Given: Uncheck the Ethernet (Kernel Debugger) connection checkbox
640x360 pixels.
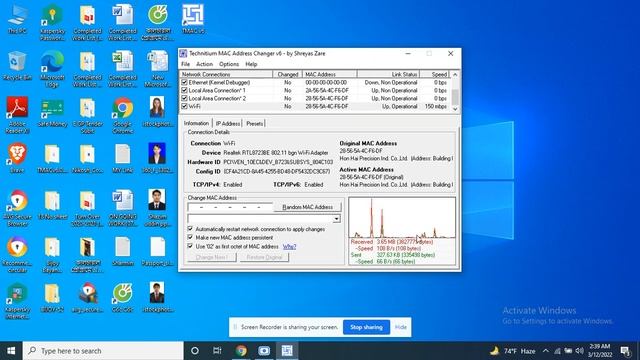Looking at the screenshot, I should [x=184, y=82].
